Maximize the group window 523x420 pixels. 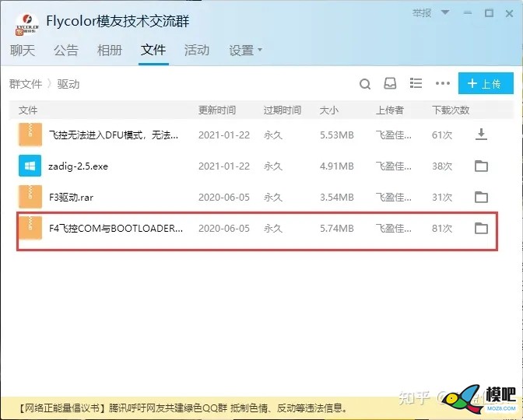pyautogui.click(x=489, y=13)
